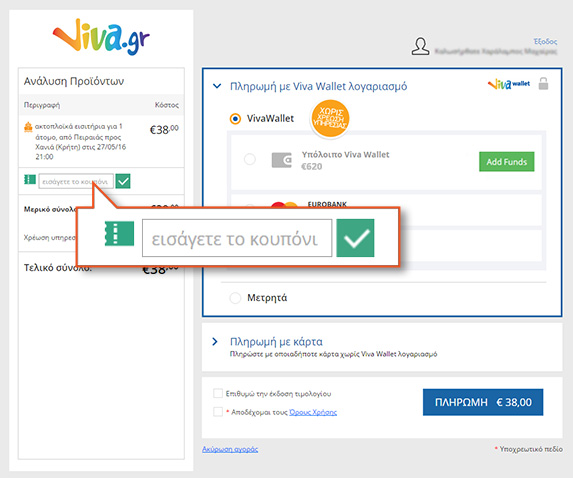Select the Μετρητά cash radio button
This screenshot has width=573, height=478.
click(x=235, y=298)
